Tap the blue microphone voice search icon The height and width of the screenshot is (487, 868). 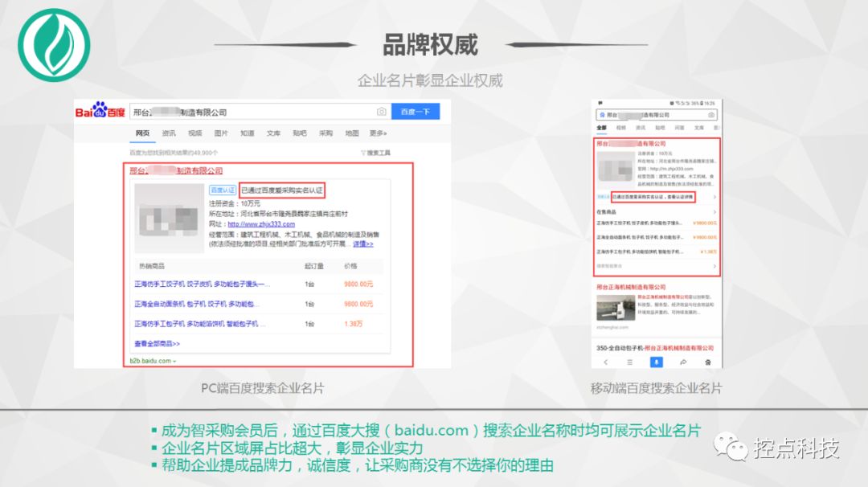point(656,362)
